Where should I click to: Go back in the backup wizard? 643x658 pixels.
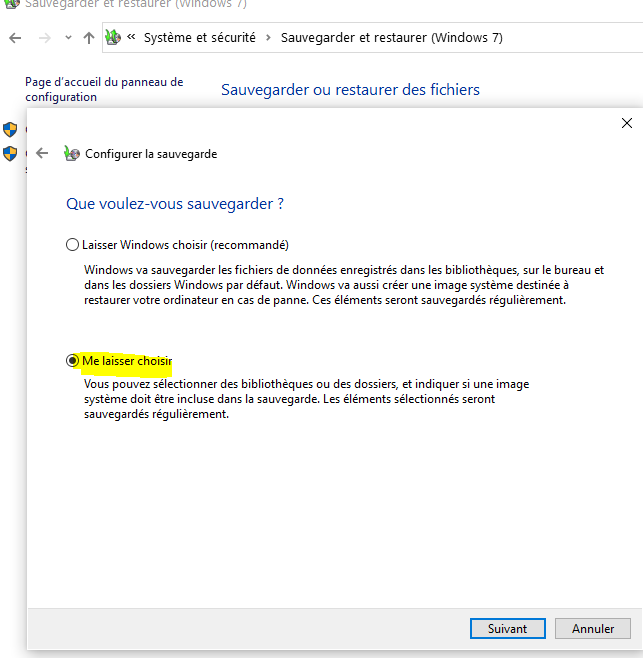coord(42,153)
